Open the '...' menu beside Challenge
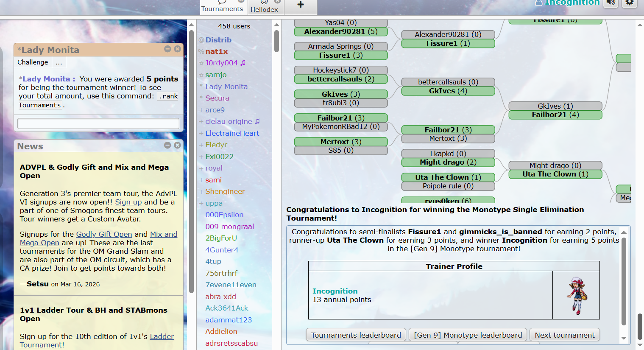Viewport: 644px width, 350px height. pos(59,62)
